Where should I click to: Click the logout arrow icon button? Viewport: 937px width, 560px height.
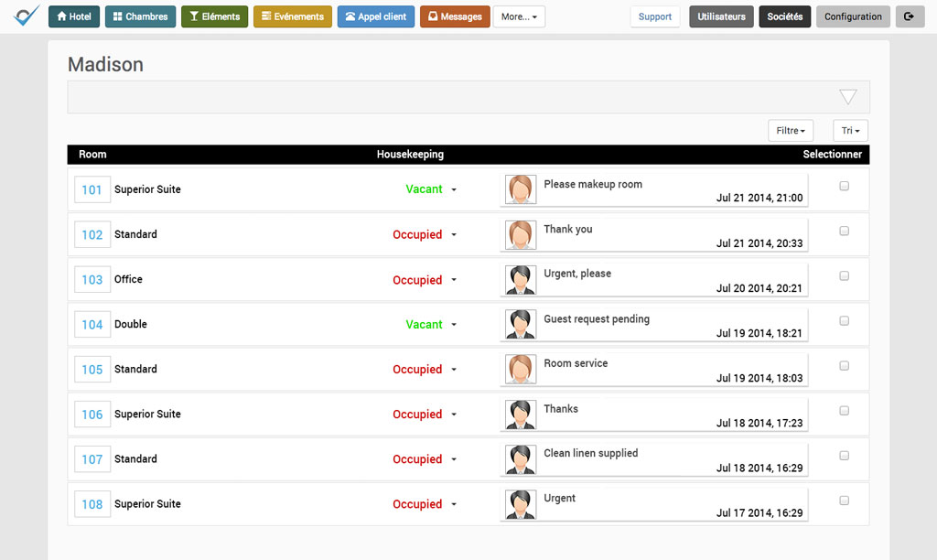coord(909,16)
